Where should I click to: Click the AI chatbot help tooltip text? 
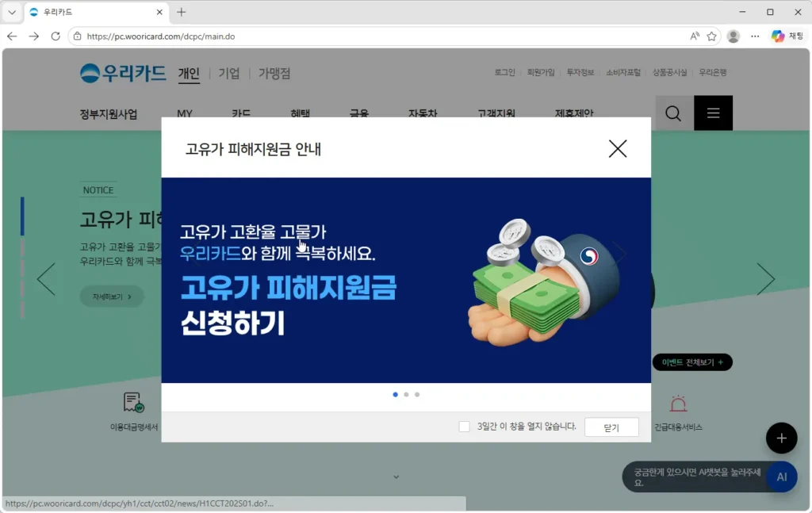(697, 477)
